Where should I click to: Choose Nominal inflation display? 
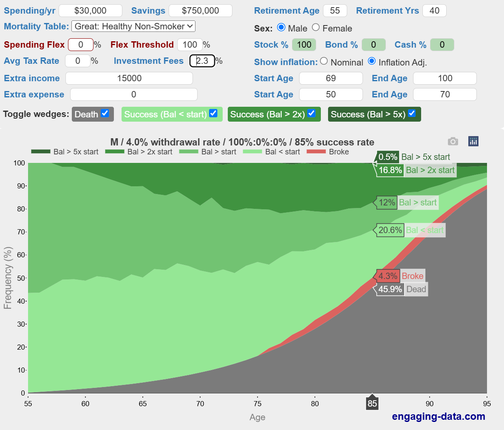coord(324,61)
